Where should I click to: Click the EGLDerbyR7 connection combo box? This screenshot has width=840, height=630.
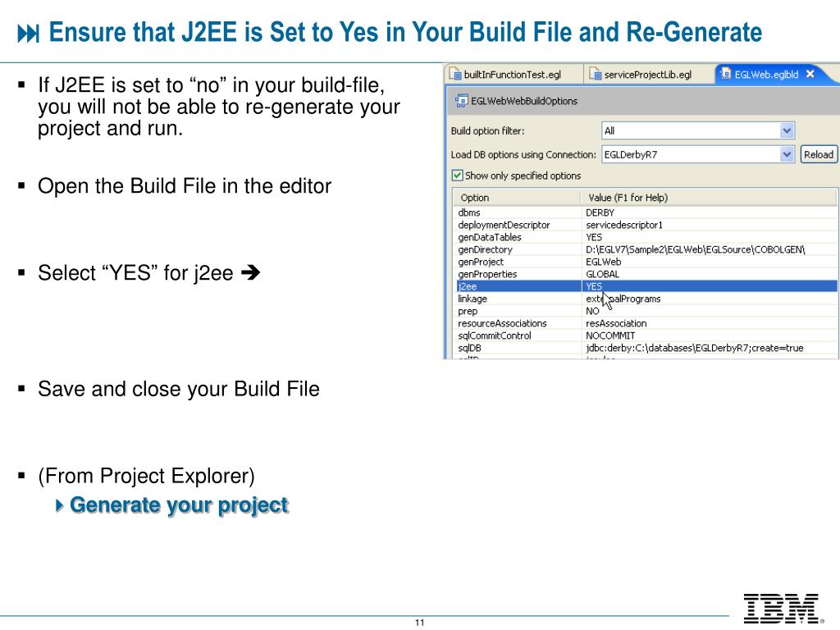[x=697, y=155]
